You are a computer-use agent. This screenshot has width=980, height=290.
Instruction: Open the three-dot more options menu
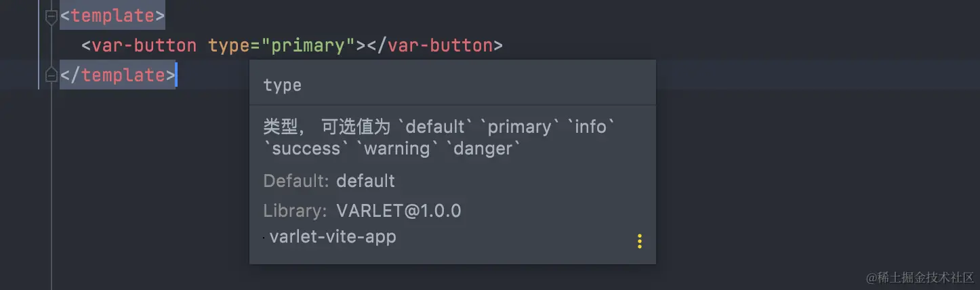coord(639,242)
